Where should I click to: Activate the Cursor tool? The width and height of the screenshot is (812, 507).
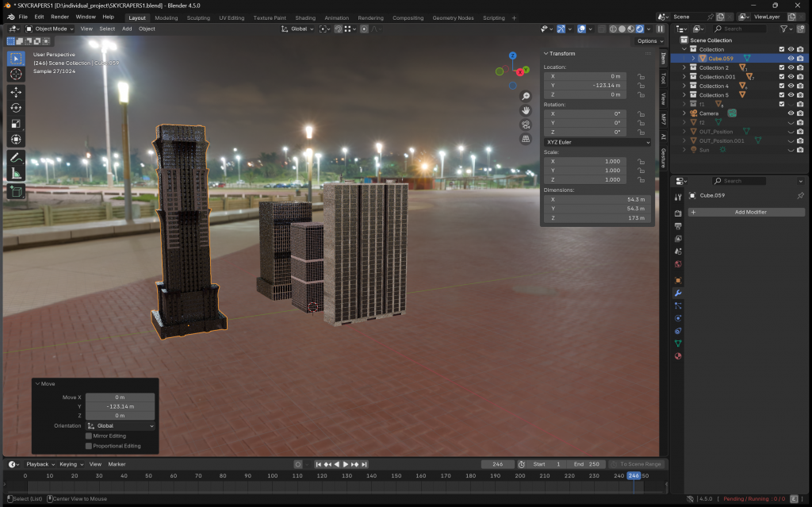pyautogui.click(x=16, y=74)
